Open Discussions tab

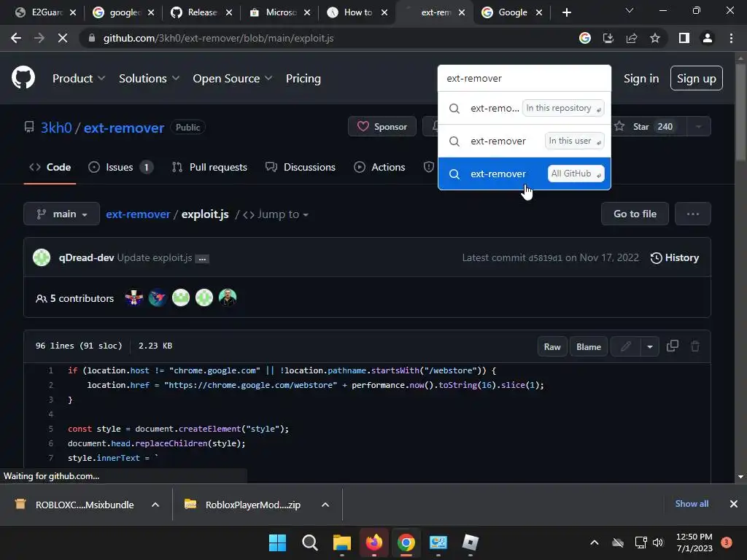pos(301,167)
